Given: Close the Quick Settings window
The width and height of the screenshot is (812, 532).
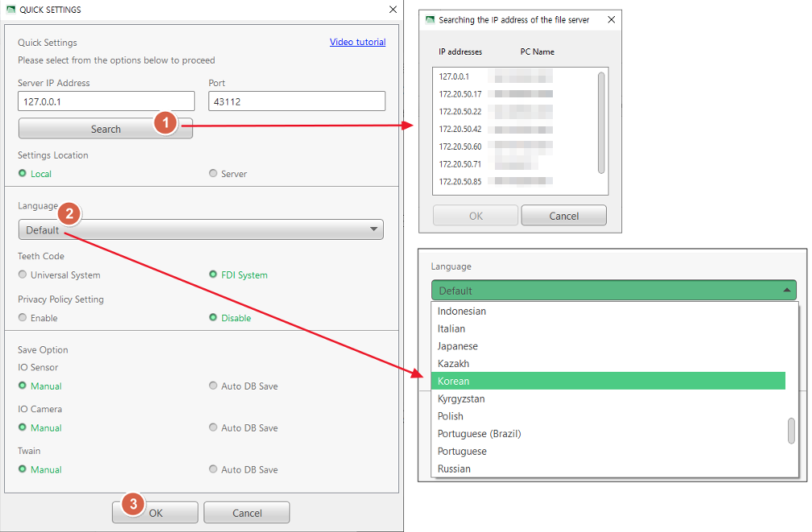Looking at the screenshot, I should [393, 10].
